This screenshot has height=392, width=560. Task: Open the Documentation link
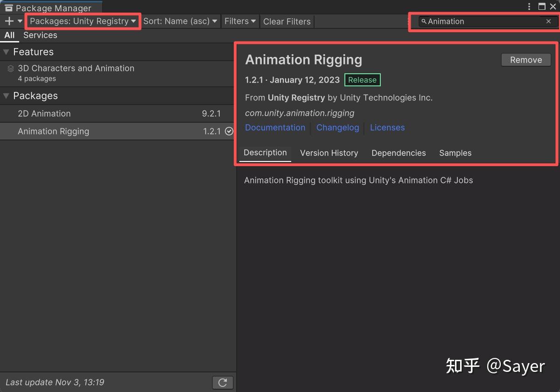pos(275,127)
